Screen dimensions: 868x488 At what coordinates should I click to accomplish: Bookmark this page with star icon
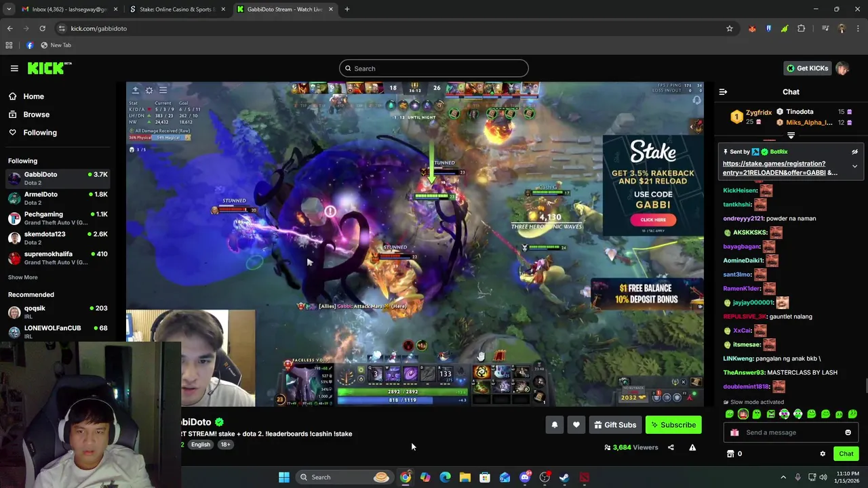pyautogui.click(x=730, y=28)
